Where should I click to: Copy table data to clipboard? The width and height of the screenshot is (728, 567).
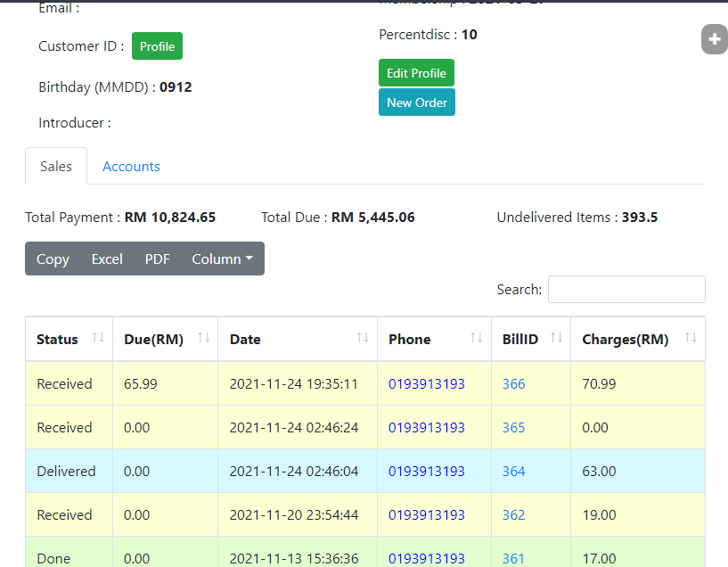pos(53,259)
